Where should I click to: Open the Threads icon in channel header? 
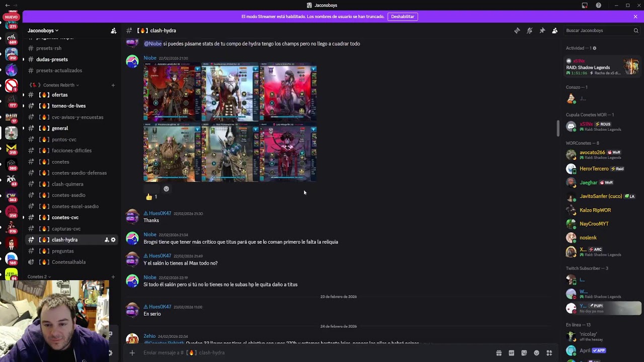(517, 31)
